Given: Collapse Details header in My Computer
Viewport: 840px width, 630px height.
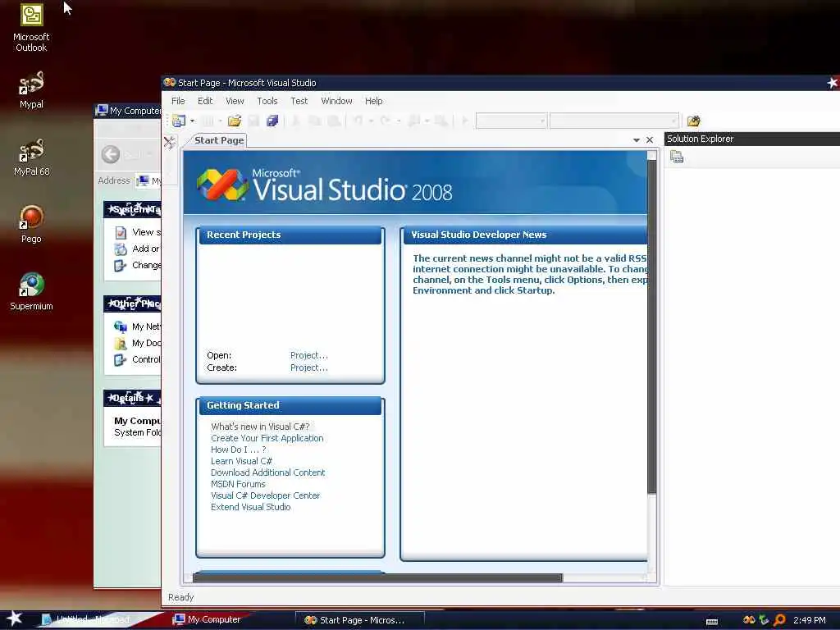Looking at the screenshot, I should pyautogui.click(x=132, y=398).
